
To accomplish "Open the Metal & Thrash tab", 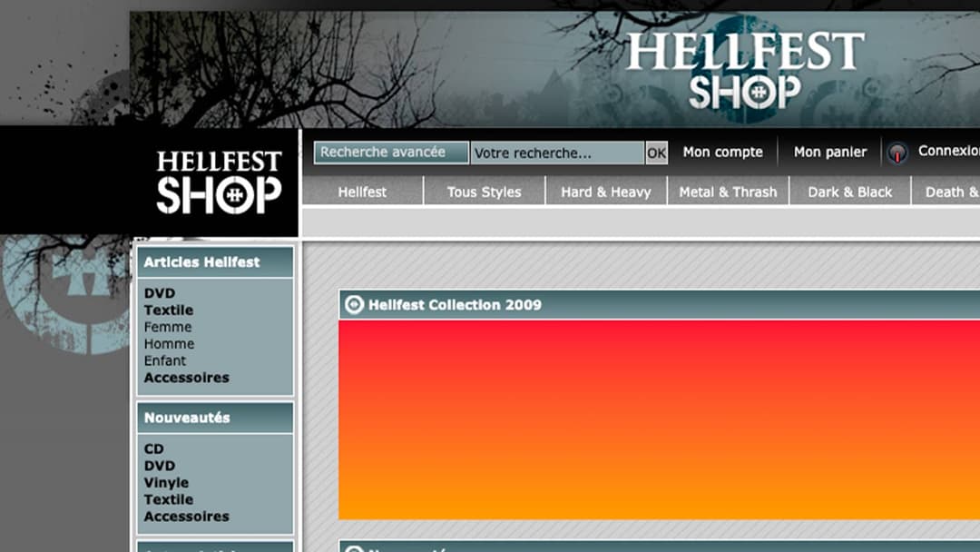I will point(728,192).
